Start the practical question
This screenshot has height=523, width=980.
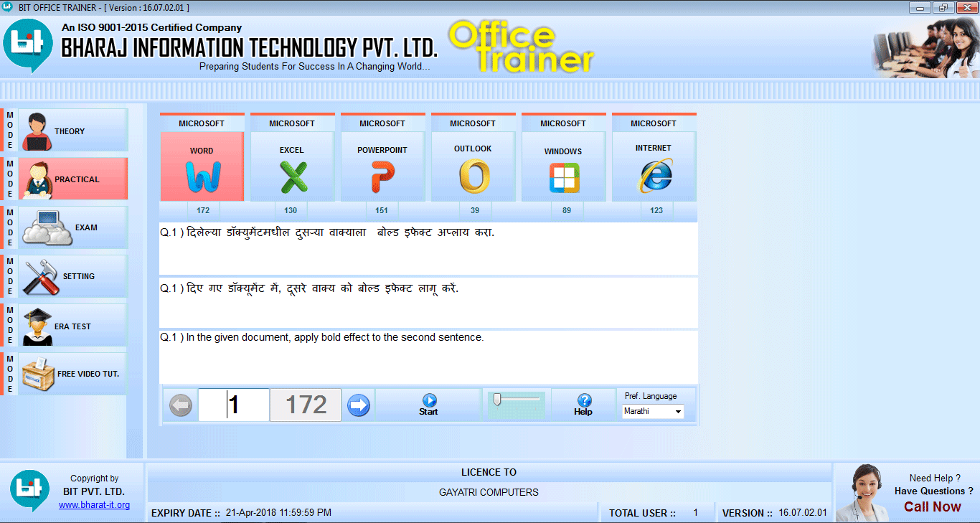tap(429, 405)
